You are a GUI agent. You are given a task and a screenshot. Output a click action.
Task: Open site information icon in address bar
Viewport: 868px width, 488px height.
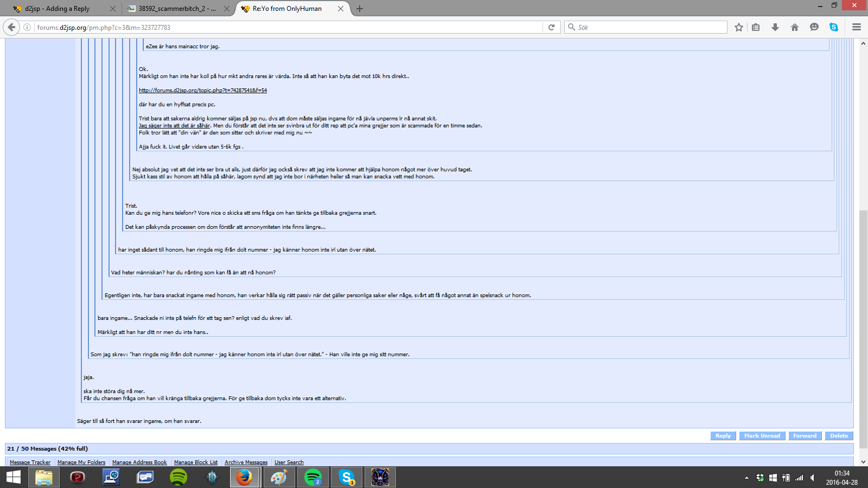point(27,27)
